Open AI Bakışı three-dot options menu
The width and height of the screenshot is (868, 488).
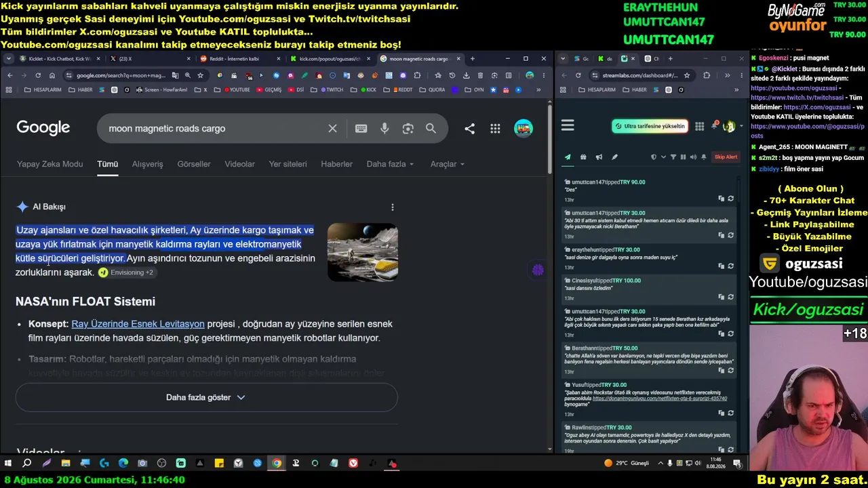392,207
